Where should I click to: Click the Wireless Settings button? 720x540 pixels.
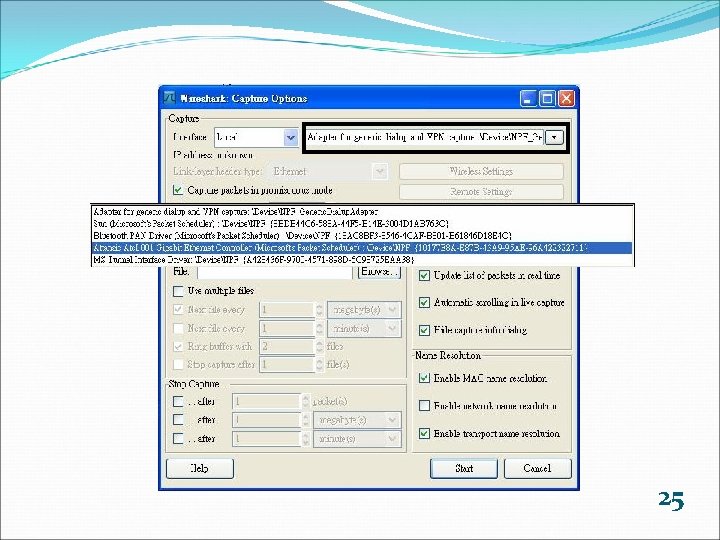coord(481,172)
